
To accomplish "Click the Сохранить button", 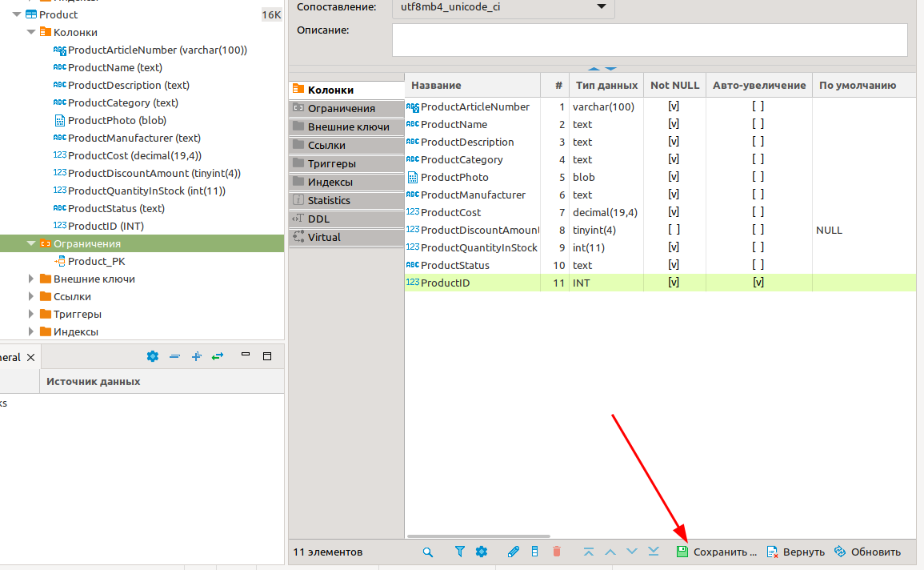I will tap(716, 552).
